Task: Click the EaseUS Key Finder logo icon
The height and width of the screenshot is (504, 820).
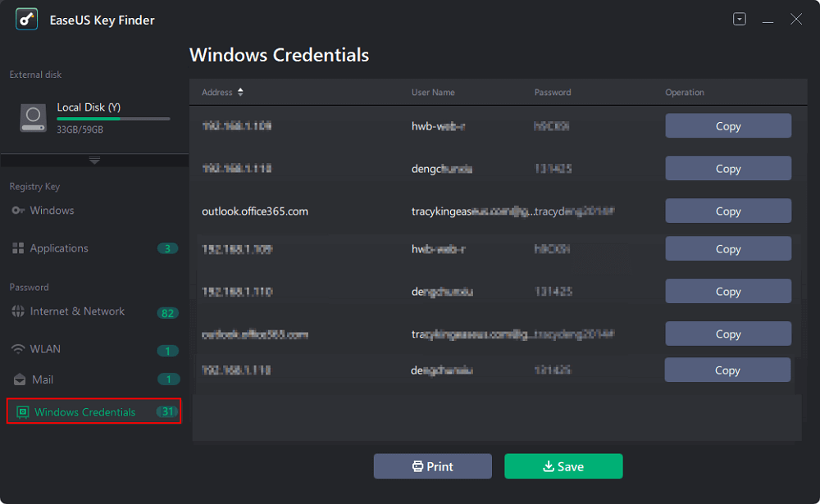Action: point(27,20)
